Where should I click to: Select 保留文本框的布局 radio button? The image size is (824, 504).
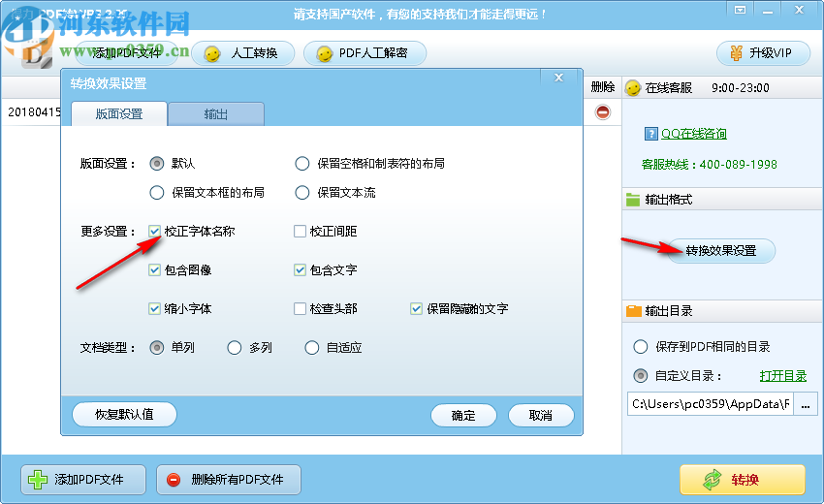157,193
